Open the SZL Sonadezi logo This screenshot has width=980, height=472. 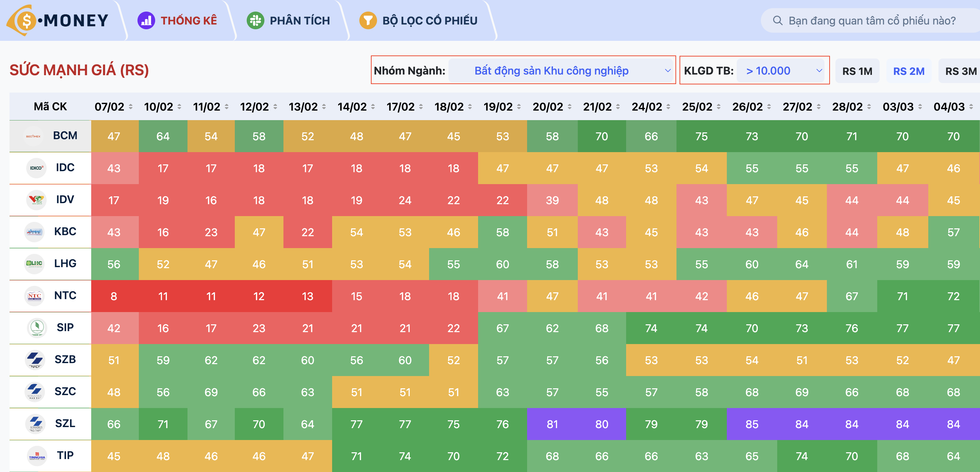point(35,424)
